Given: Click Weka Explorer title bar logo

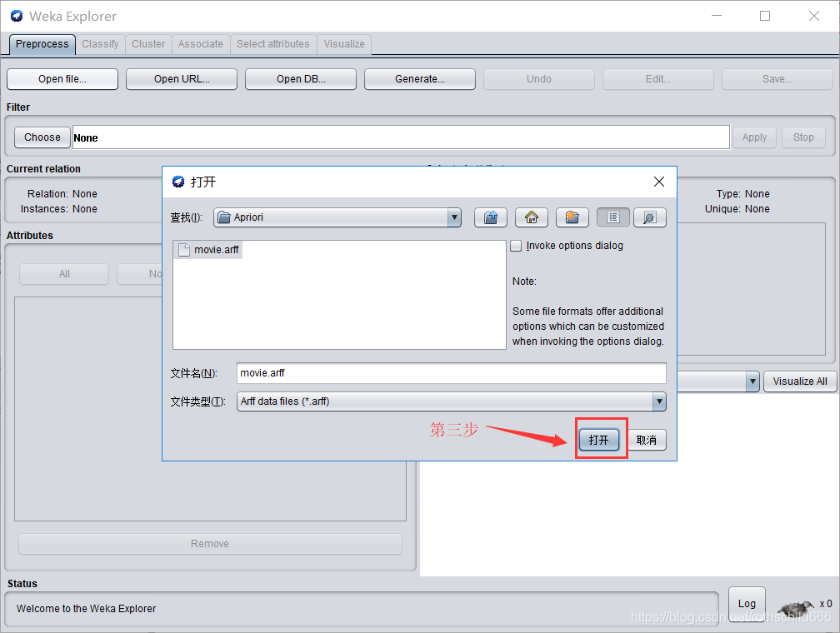Looking at the screenshot, I should pyautogui.click(x=17, y=16).
